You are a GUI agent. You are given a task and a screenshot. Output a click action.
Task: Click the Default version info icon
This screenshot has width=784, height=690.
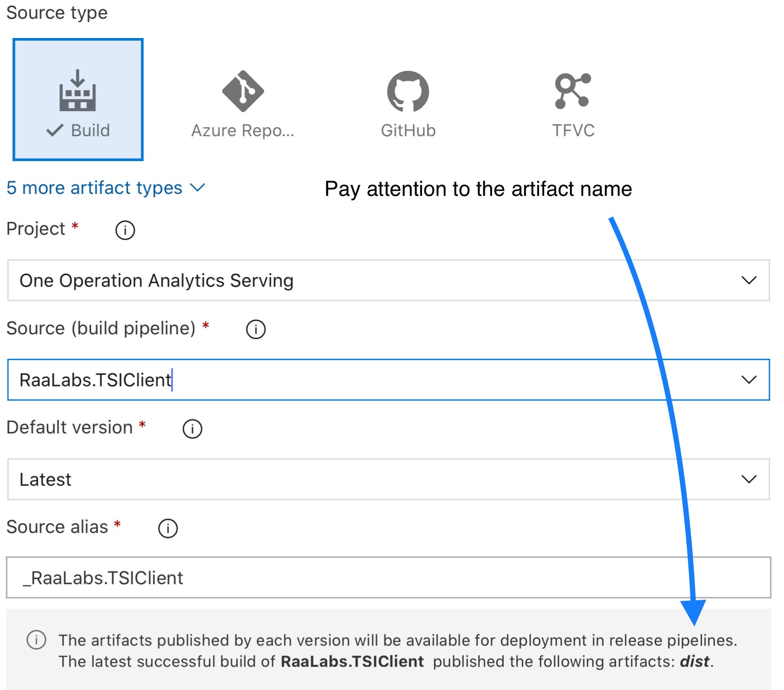click(192, 428)
